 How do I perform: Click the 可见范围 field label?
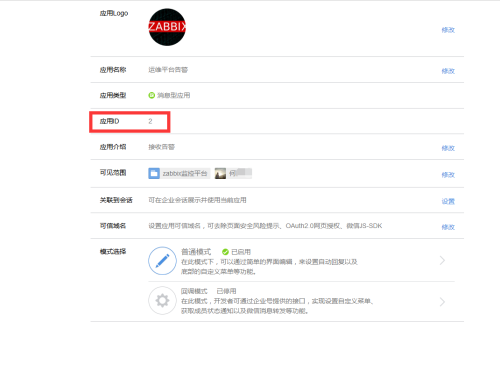click(x=113, y=173)
